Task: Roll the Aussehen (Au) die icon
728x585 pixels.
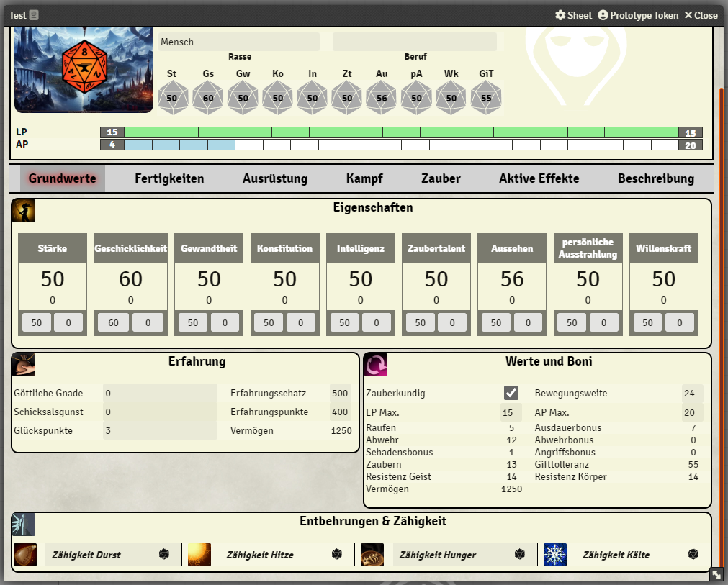Action: 382,98
